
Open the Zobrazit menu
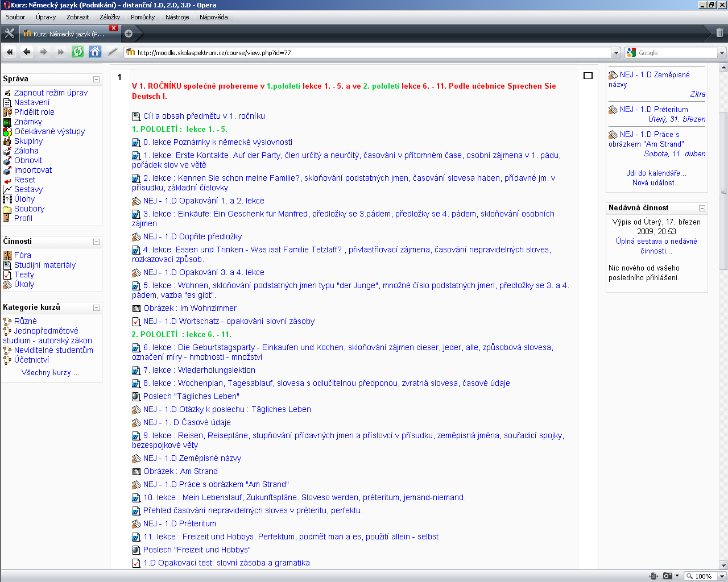tap(77, 17)
